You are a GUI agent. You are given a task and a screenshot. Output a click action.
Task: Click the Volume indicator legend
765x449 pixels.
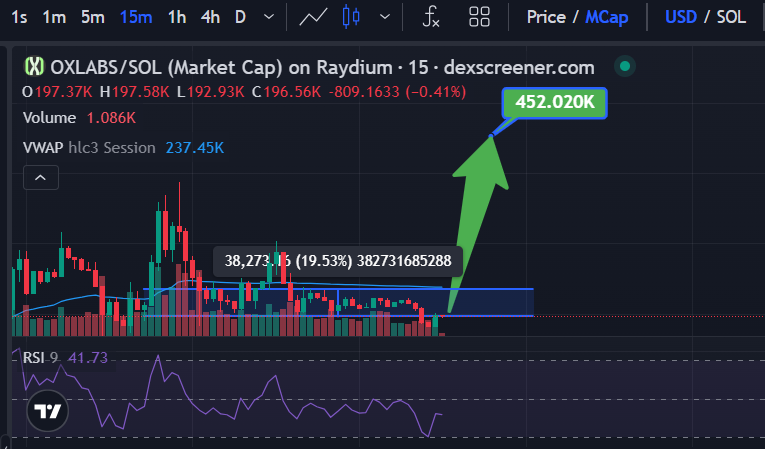point(49,118)
